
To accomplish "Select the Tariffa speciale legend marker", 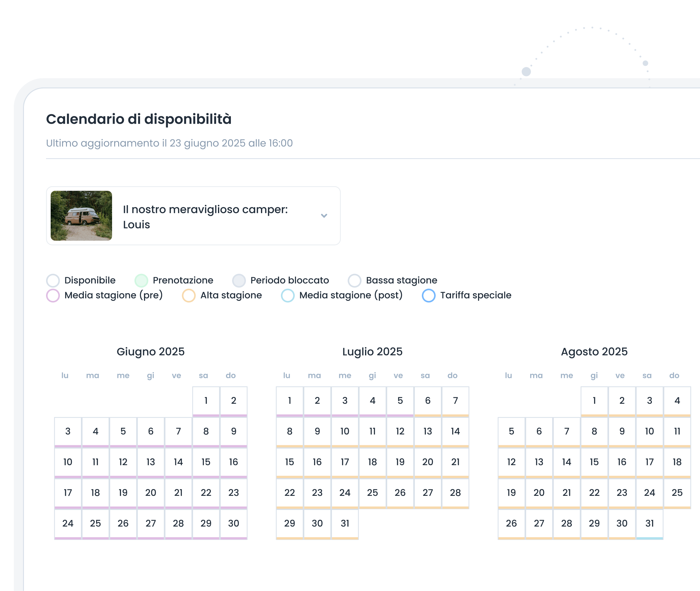I will (x=429, y=295).
